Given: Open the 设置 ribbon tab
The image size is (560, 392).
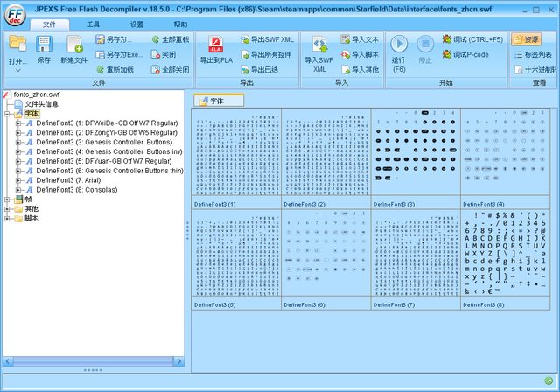Looking at the screenshot, I should pyautogui.click(x=136, y=24).
